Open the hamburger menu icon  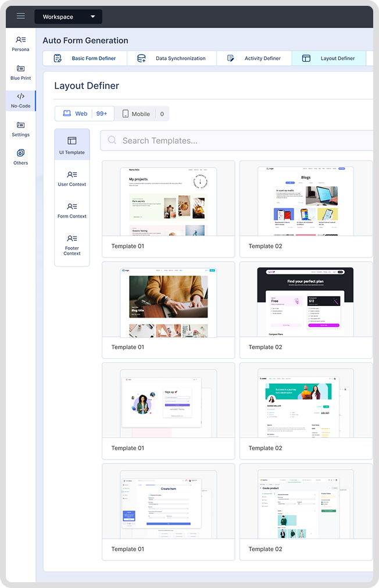(21, 16)
